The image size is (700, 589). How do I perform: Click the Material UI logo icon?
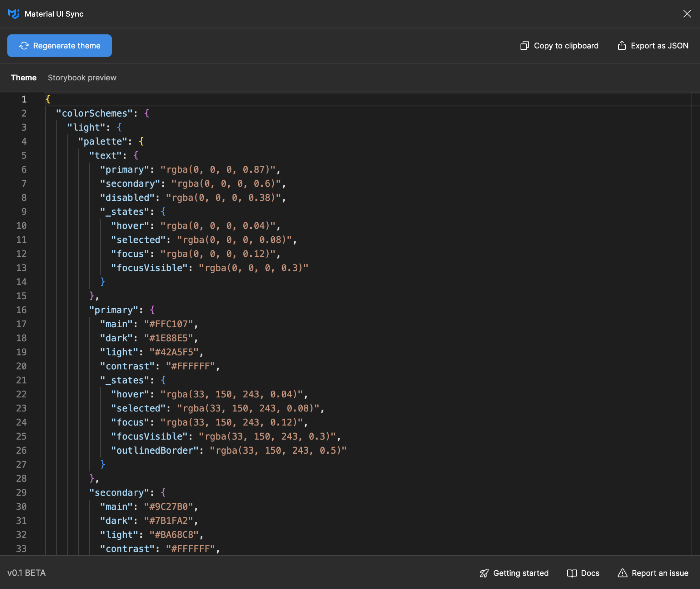coord(13,14)
